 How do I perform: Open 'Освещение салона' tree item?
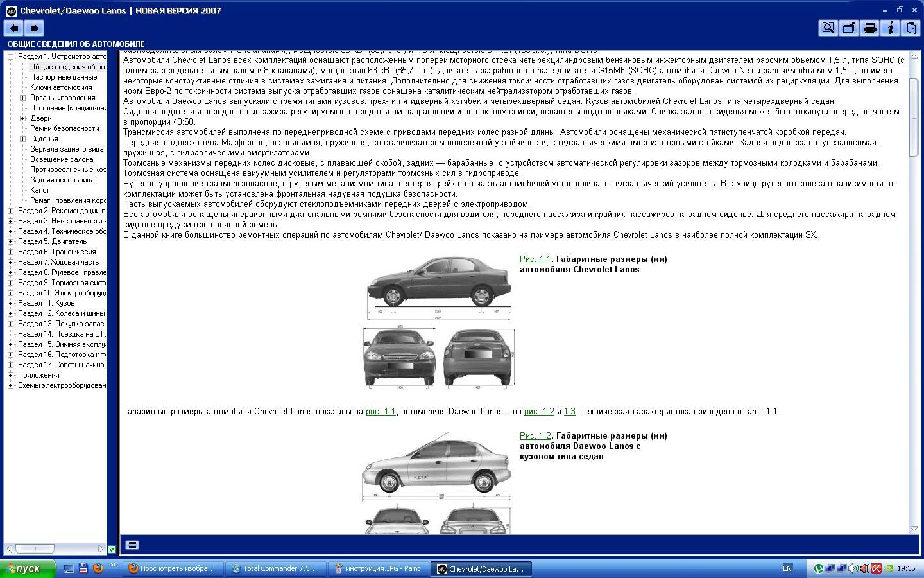(62, 159)
